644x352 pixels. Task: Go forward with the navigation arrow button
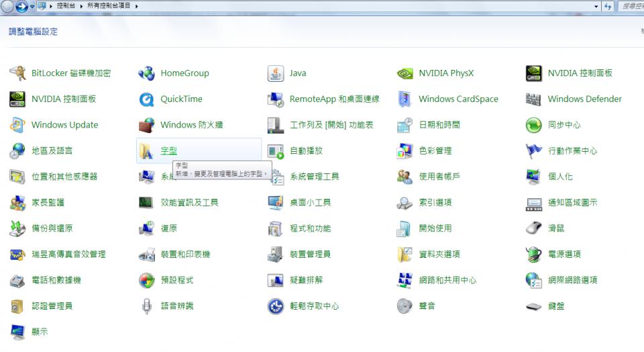[x=21, y=6]
